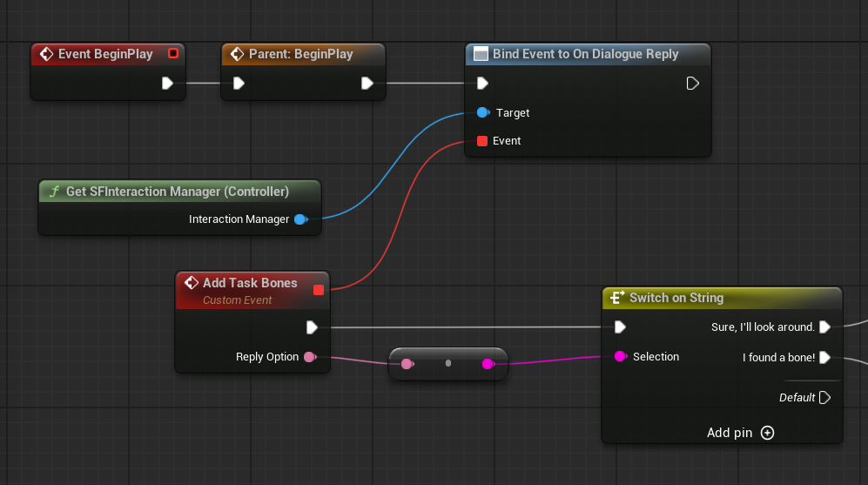Click the Switch on String node icon
This screenshot has height=485, width=868.
point(616,298)
